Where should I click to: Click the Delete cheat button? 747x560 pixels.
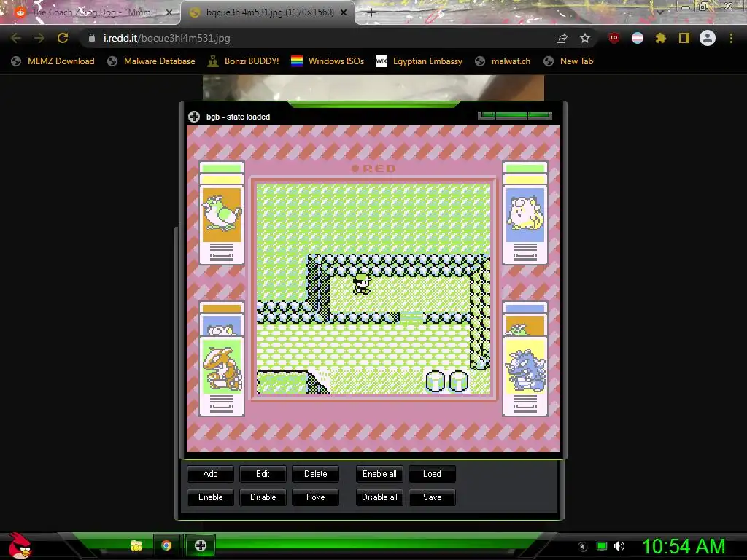click(x=315, y=474)
